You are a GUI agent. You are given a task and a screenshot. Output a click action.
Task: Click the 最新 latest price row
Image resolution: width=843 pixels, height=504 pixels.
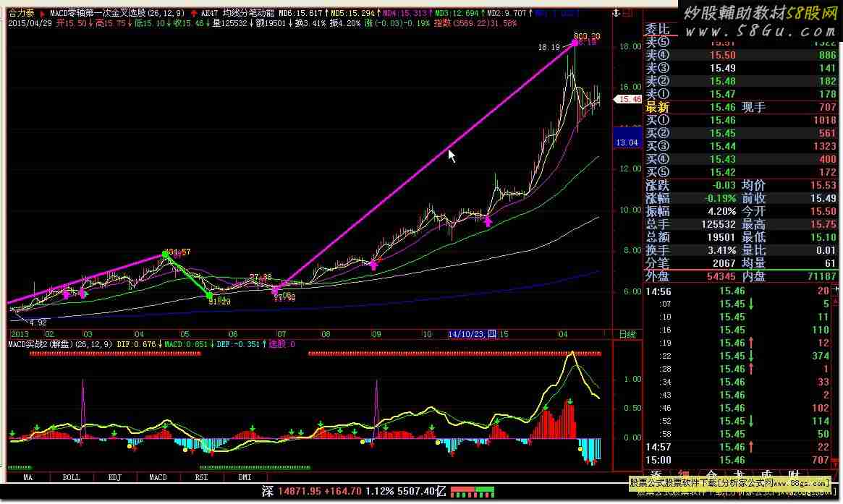(x=741, y=108)
